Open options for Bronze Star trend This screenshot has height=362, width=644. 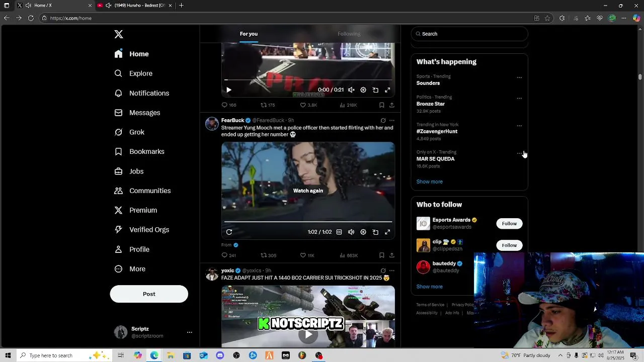[x=519, y=98]
